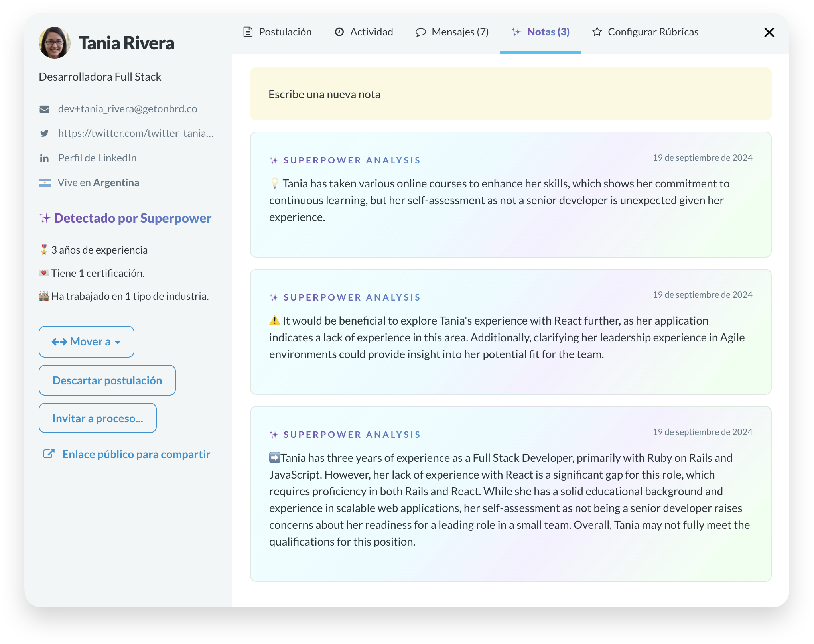
Task: Click the certification envelope icon
Action: tap(44, 273)
